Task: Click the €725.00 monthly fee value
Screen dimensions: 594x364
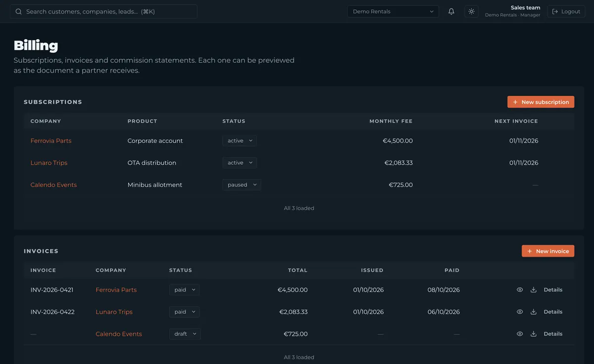Action: point(400,185)
